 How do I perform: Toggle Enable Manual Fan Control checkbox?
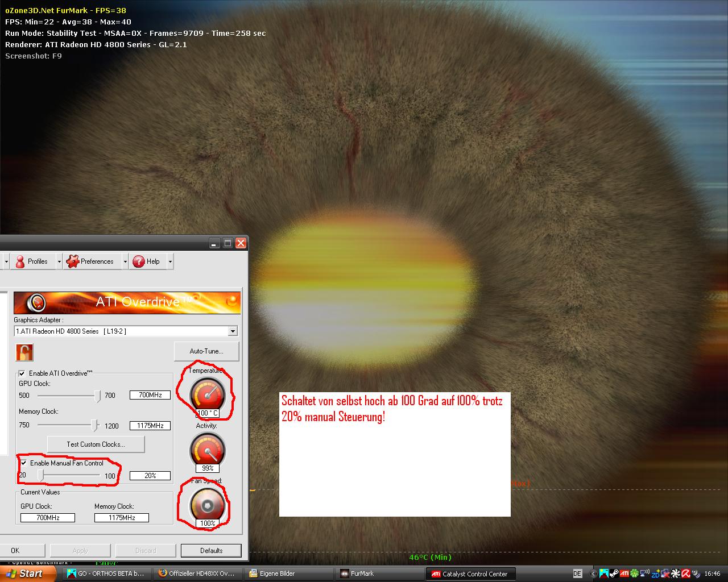coord(24,463)
